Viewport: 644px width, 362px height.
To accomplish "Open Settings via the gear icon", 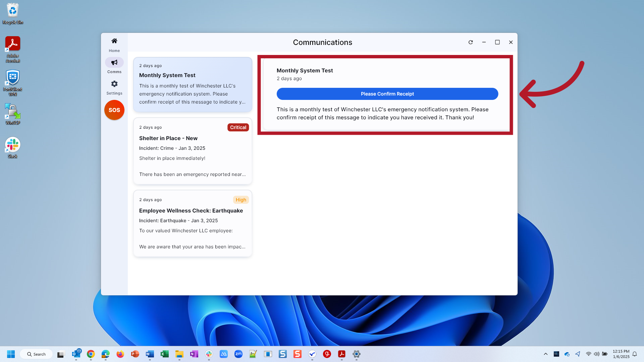I will tap(114, 87).
